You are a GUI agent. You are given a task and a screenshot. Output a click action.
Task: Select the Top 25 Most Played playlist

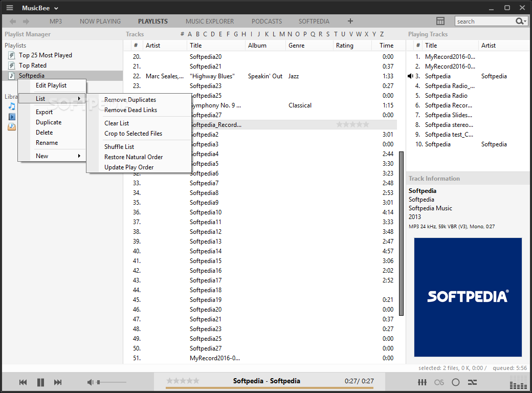[46, 55]
